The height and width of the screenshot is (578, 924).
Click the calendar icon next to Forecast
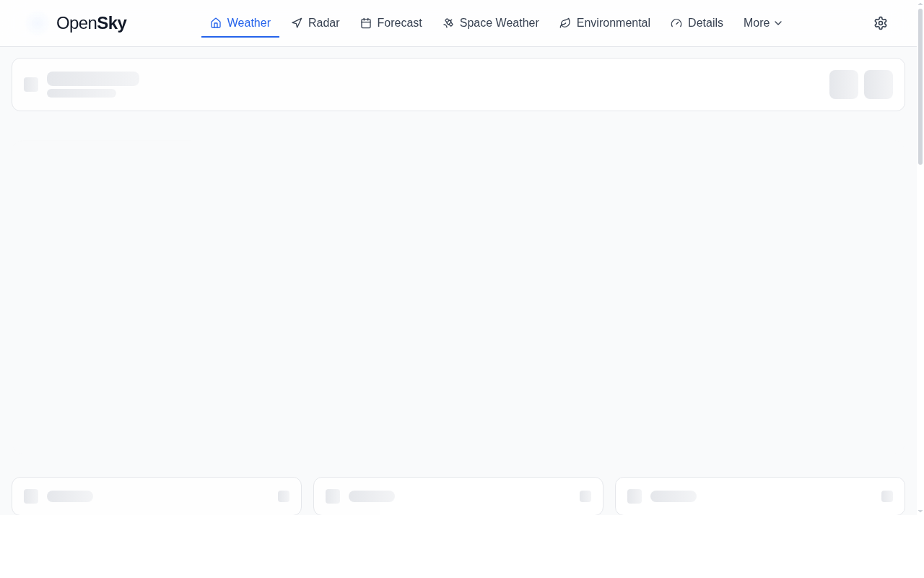(366, 22)
